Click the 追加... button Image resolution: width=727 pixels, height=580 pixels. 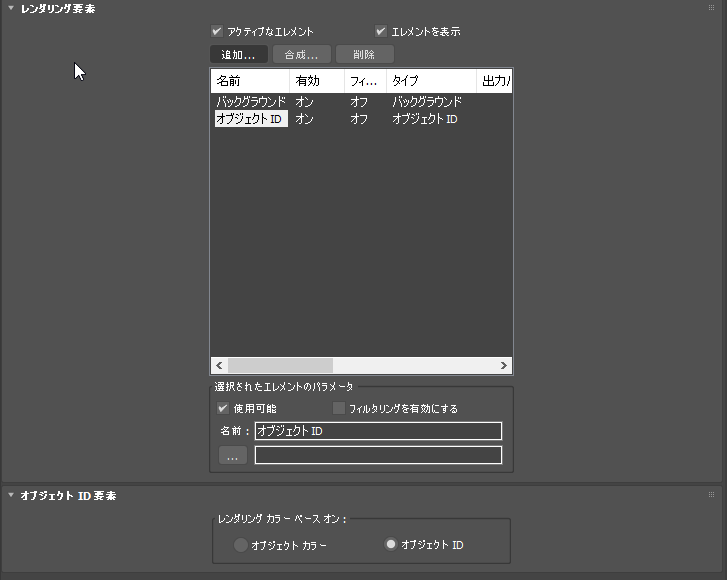pyautogui.click(x=239, y=54)
